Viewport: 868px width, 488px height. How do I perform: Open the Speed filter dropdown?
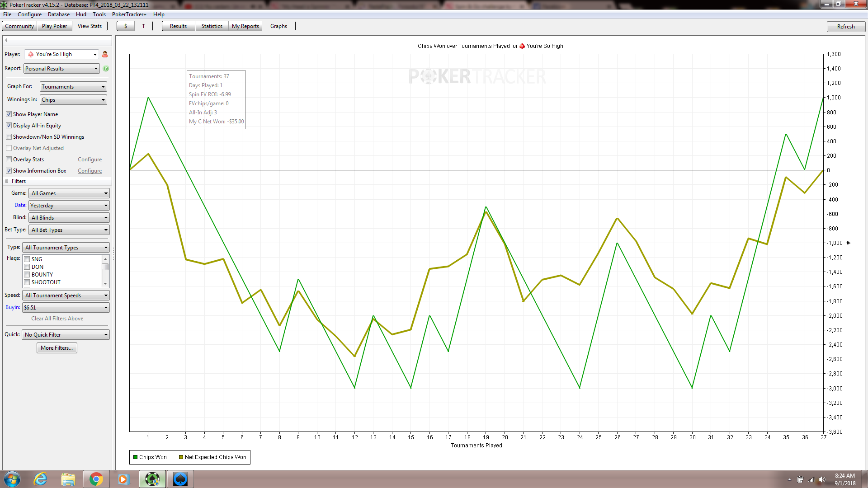click(66, 296)
